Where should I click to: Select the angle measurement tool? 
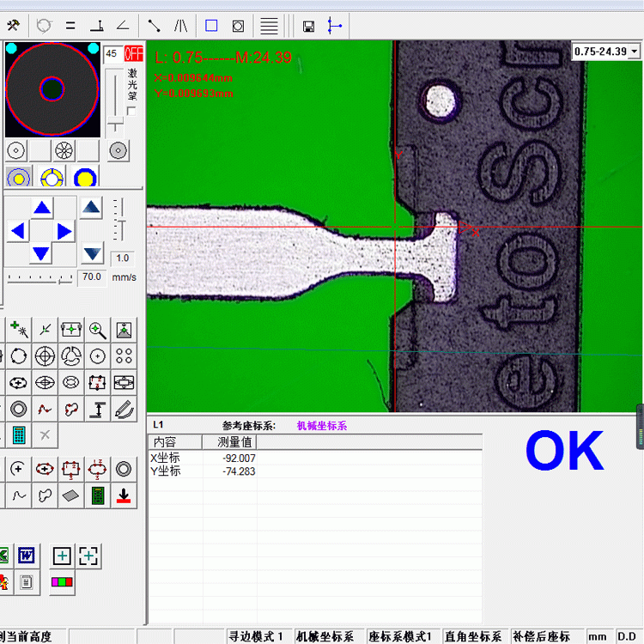124,26
